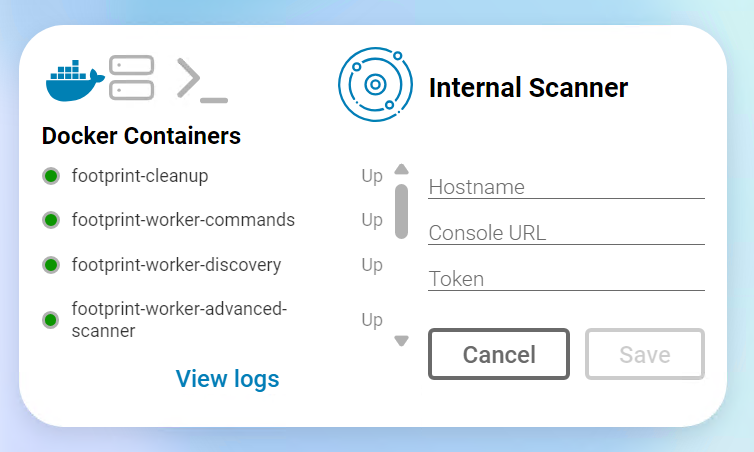This screenshot has width=754, height=452.
Task: Click into the Console URL field
Action: tap(566, 233)
